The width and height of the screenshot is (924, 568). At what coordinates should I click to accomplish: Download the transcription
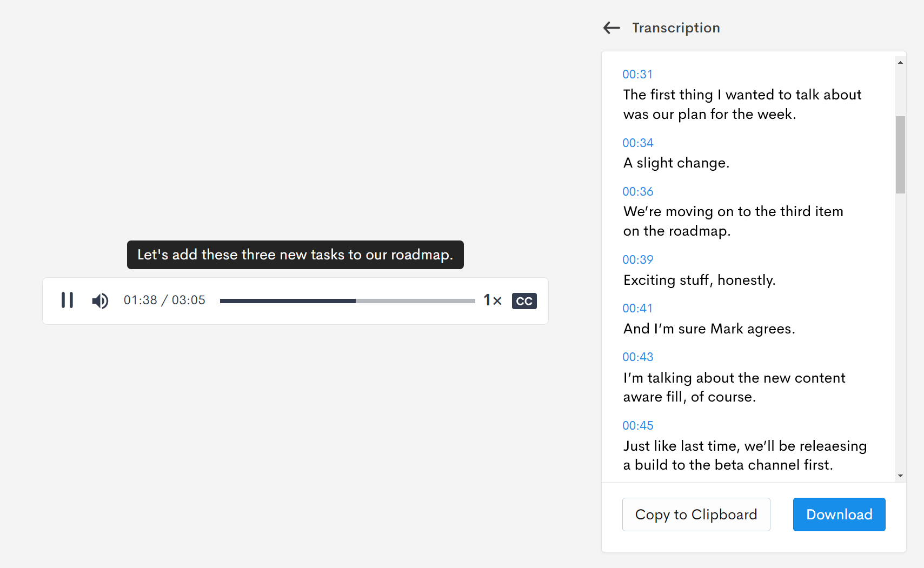click(x=839, y=514)
